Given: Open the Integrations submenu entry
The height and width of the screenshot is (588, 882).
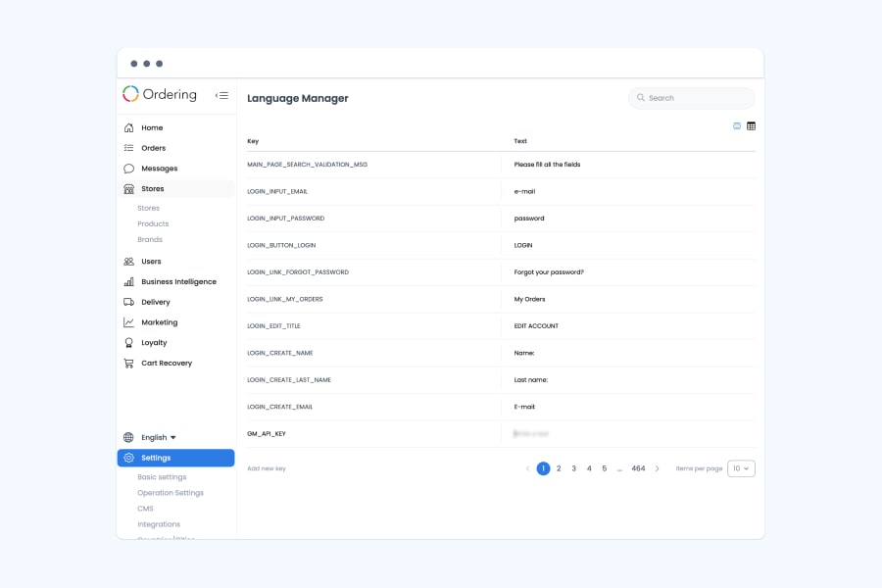Looking at the screenshot, I should pyautogui.click(x=159, y=524).
